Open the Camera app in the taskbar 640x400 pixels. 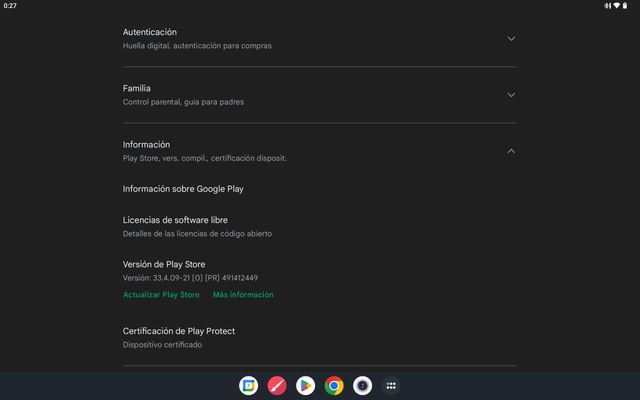(x=362, y=386)
